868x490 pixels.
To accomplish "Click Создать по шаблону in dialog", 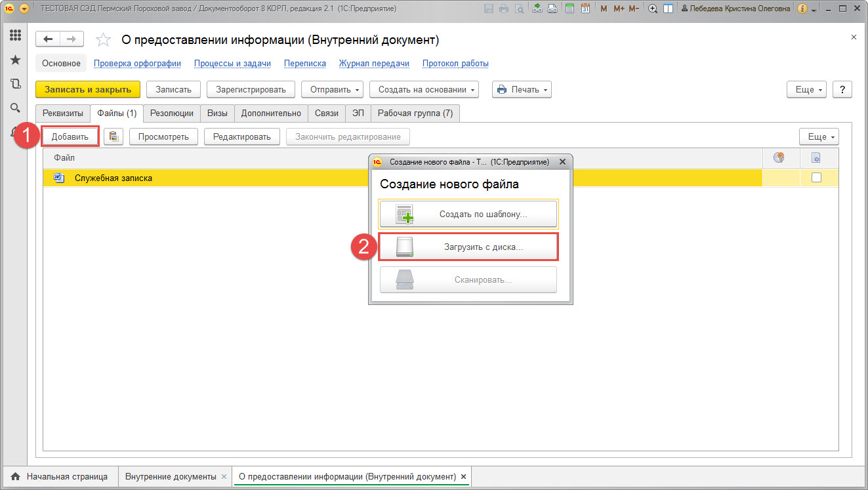I will click(468, 214).
